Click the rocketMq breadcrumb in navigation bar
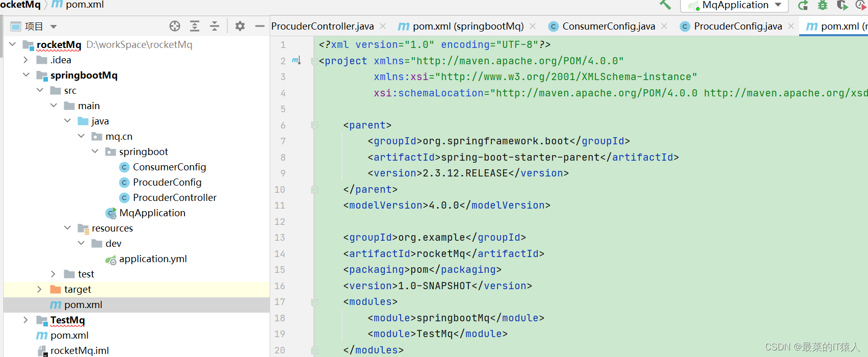868x357 pixels. (x=20, y=5)
